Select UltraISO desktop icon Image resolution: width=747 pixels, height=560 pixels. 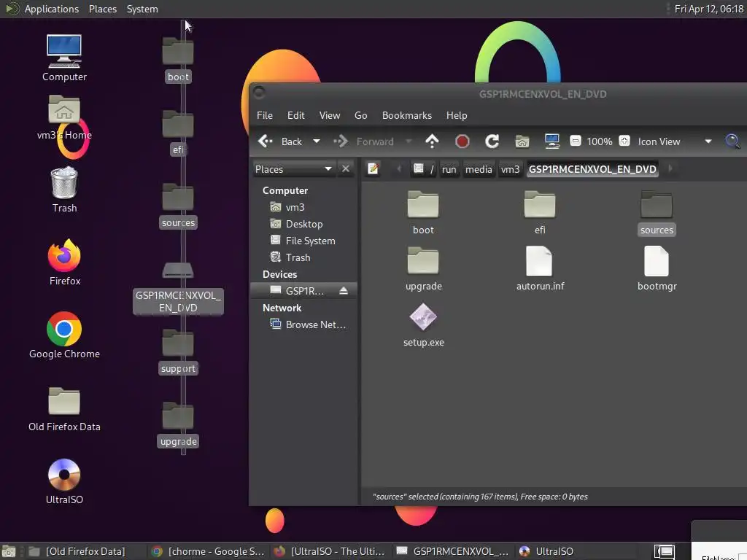pos(64,481)
